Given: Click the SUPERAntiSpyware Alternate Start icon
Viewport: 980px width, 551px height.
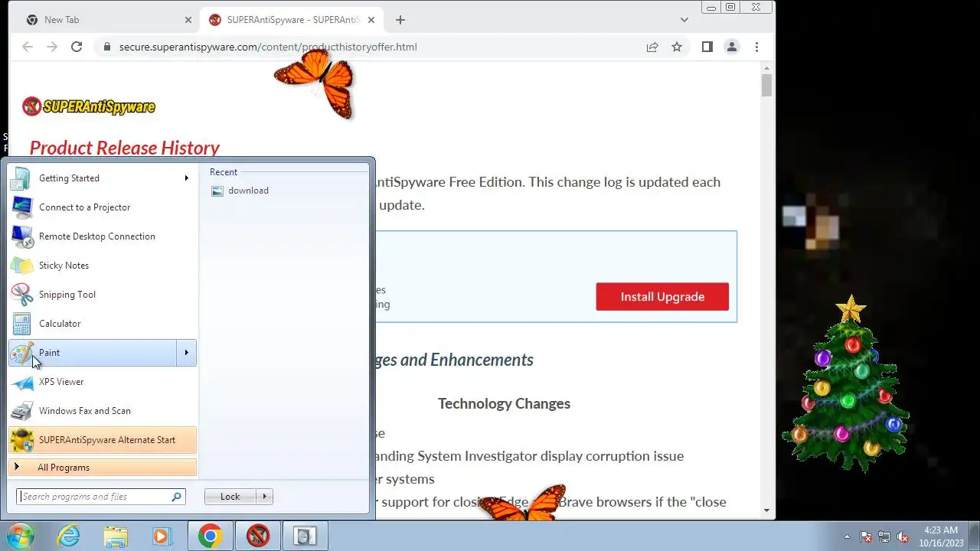Looking at the screenshot, I should click(22, 440).
